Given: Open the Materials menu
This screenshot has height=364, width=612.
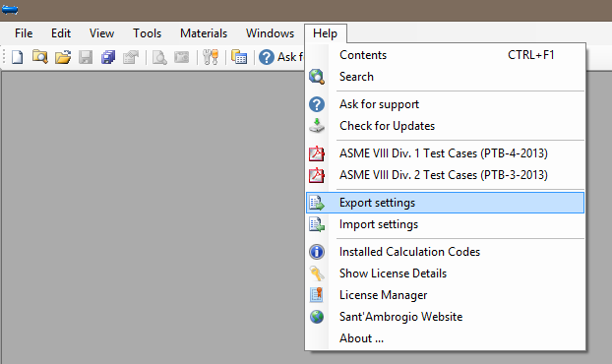Looking at the screenshot, I should pyautogui.click(x=204, y=33).
